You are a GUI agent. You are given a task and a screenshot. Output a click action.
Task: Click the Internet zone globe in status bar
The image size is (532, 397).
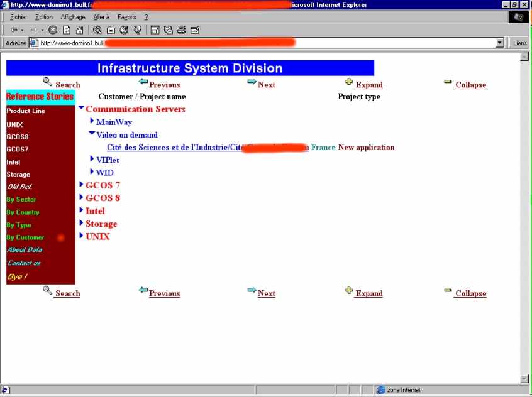coord(380,390)
